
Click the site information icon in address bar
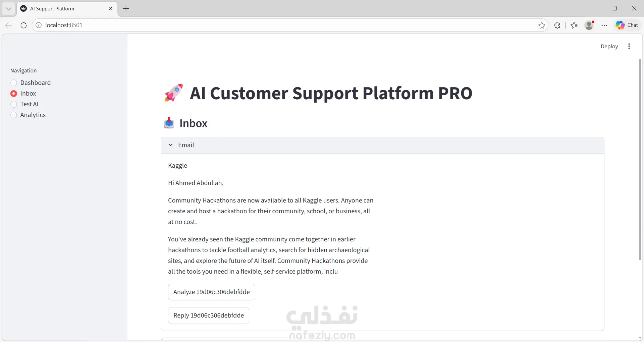(x=39, y=25)
